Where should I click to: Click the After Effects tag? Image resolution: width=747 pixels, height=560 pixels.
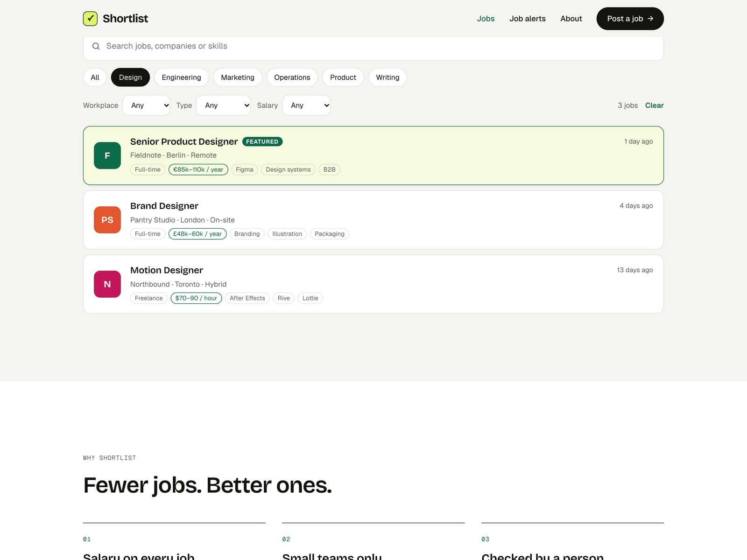pos(247,298)
